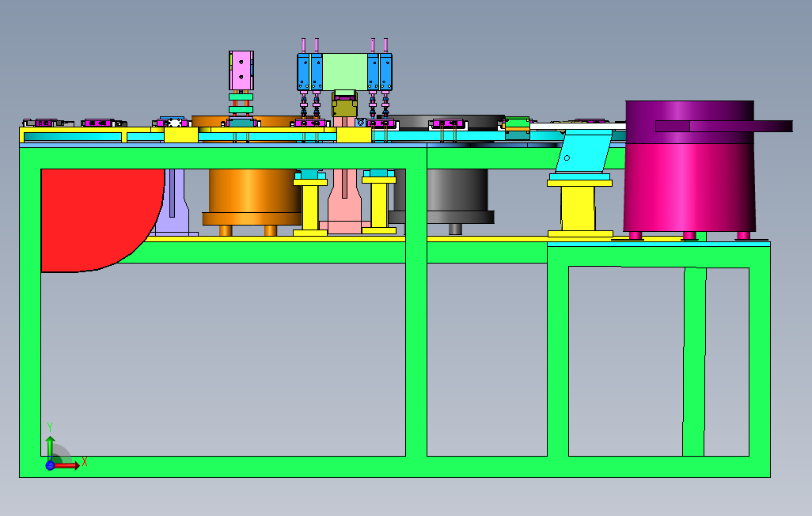Select the cyan slanted bracket near feeder
Image resolution: width=812 pixels, height=516 pixels.
[x=584, y=151]
